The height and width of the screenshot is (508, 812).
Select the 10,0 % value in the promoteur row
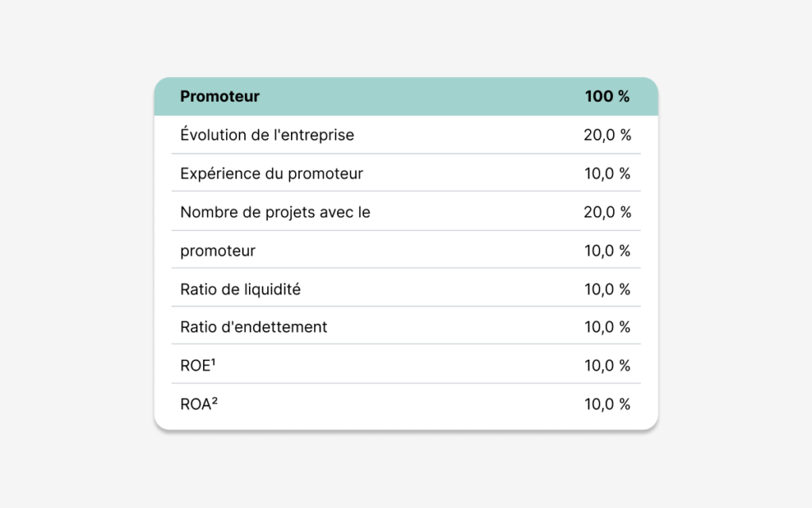coord(607,251)
